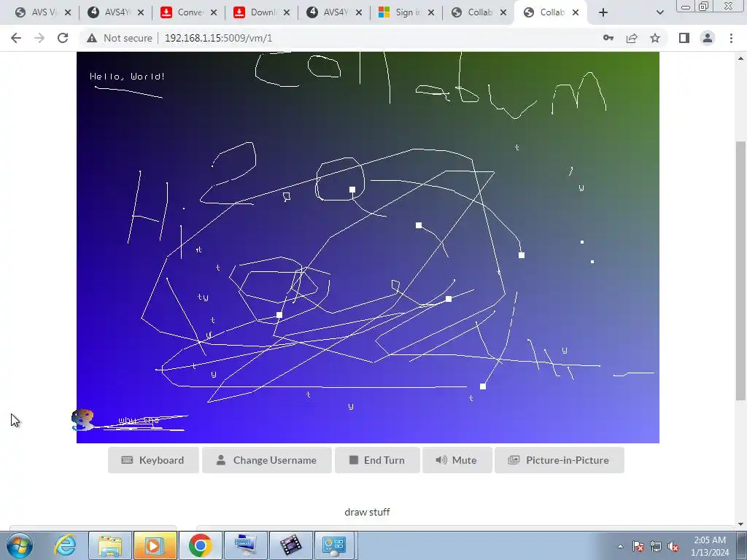
Task: Go forward using the browser forward arrow
Action: 39,38
